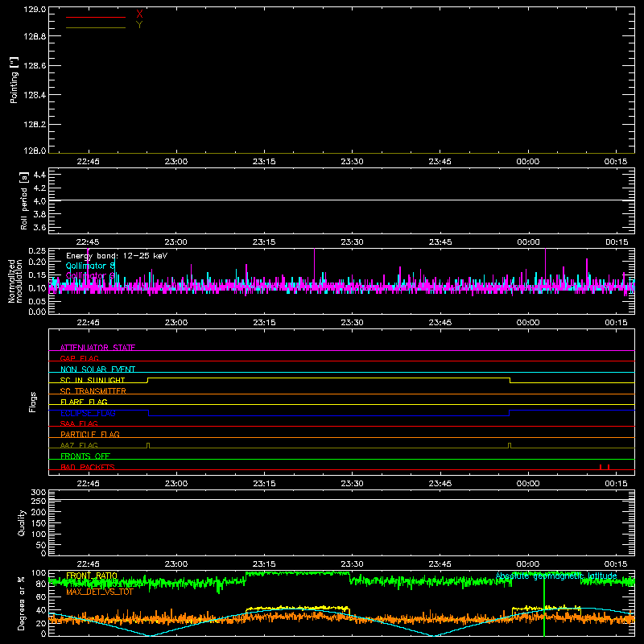Click the red BAD_PACKETS spikes near 00:15

coord(605,467)
